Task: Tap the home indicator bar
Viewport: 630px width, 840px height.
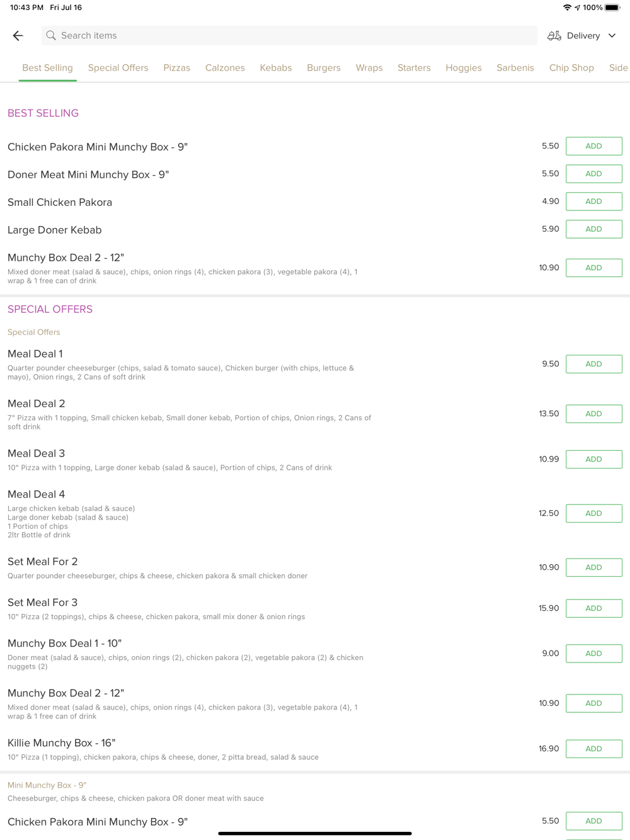Action: coord(315,833)
